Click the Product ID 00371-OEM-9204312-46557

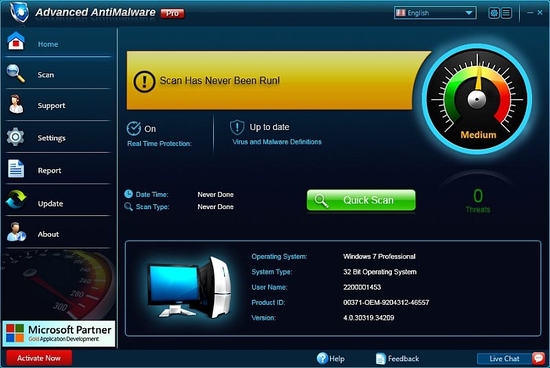coord(386,302)
